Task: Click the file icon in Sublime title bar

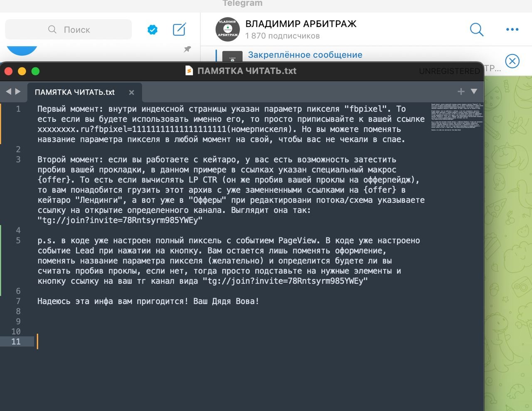Action: click(x=189, y=71)
